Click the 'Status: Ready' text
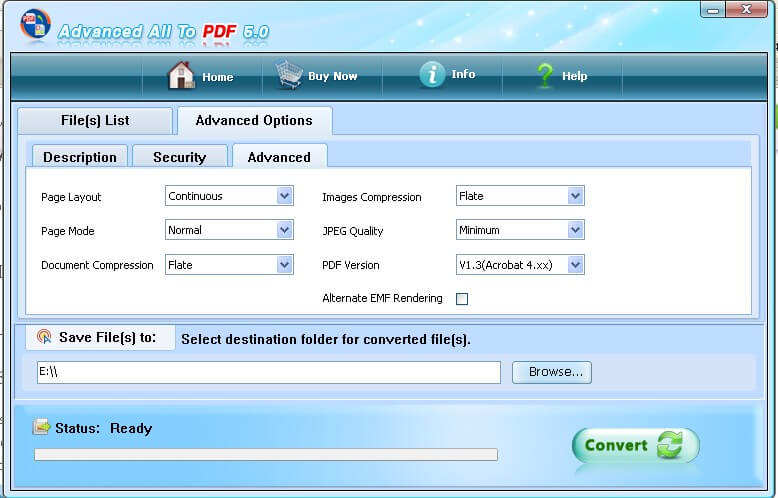Image resolution: width=778 pixels, height=498 pixels. coord(103,428)
